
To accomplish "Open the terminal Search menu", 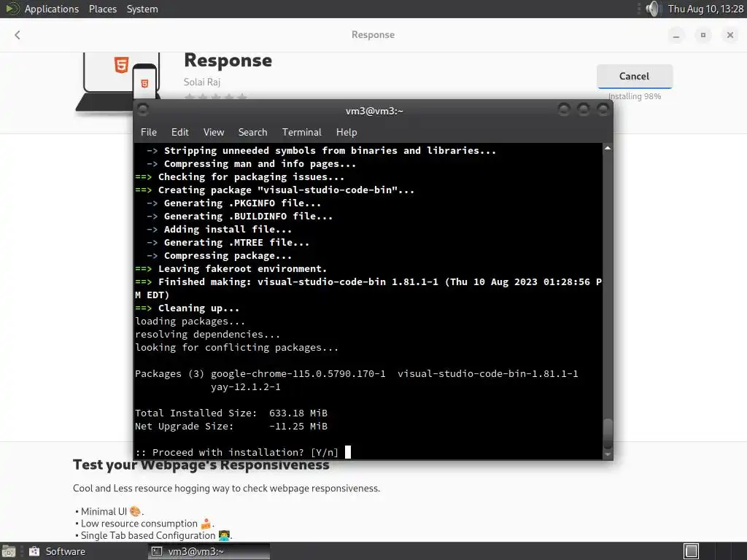I will (x=252, y=133).
